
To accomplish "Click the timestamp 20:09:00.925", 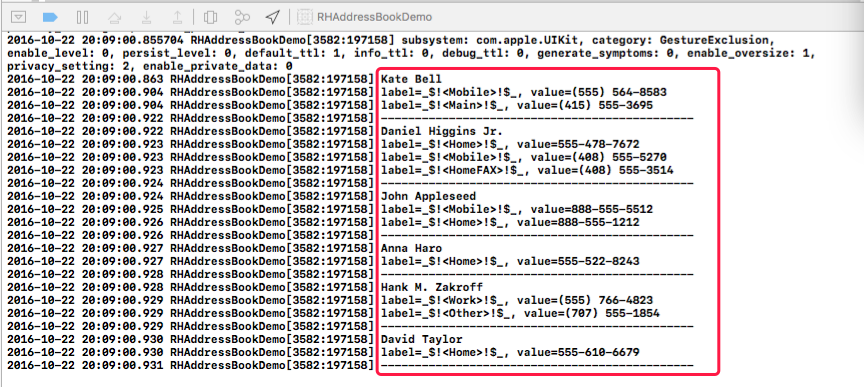I will click(122, 209).
